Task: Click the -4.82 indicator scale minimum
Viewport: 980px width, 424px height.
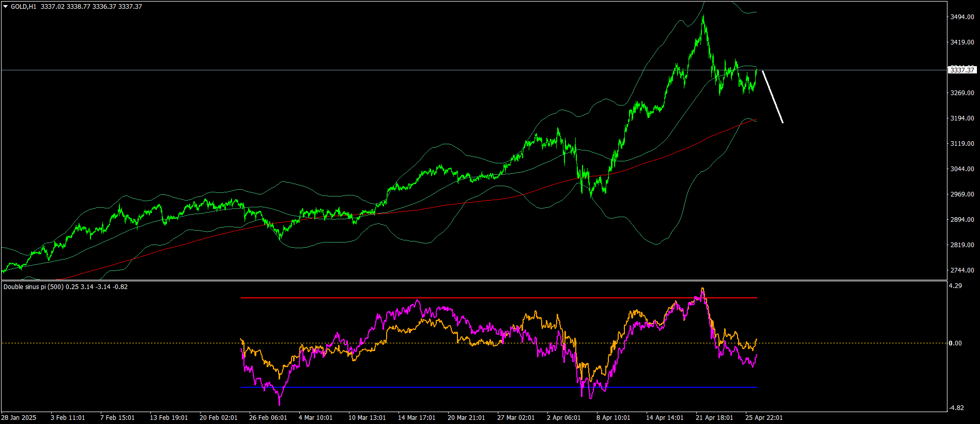Action: tap(956, 407)
